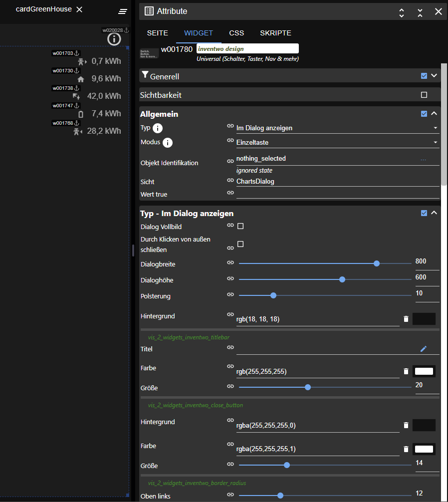Enable the Dialog Vollbild checkbox
Image resolution: width=448 pixels, height=502 pixels.
240,226
